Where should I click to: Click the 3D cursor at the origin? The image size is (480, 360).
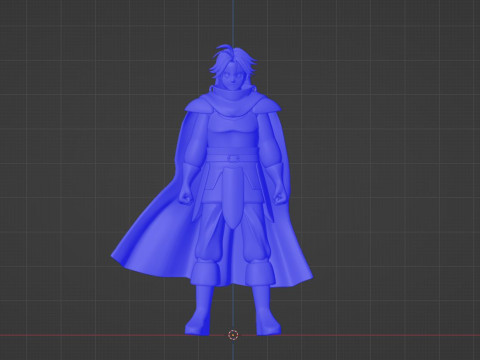(x=233, y=335)
